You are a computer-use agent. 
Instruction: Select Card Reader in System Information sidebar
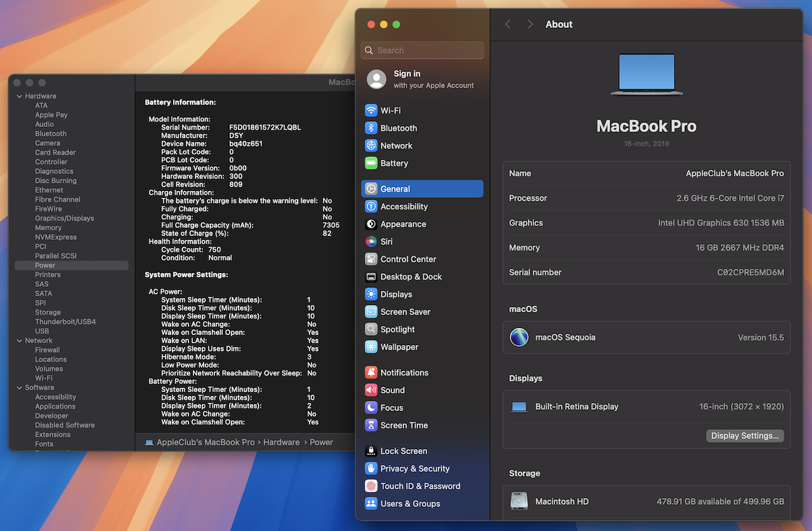coord(55,152)
